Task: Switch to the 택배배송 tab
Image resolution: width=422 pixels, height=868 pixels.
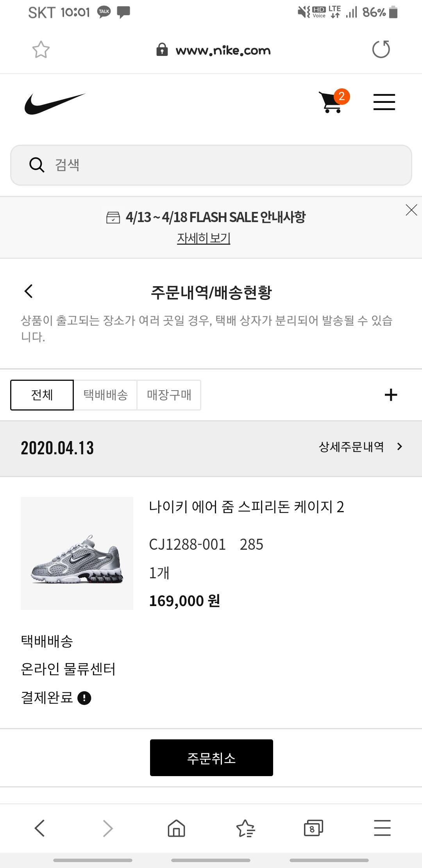Action: click(105, 395)
